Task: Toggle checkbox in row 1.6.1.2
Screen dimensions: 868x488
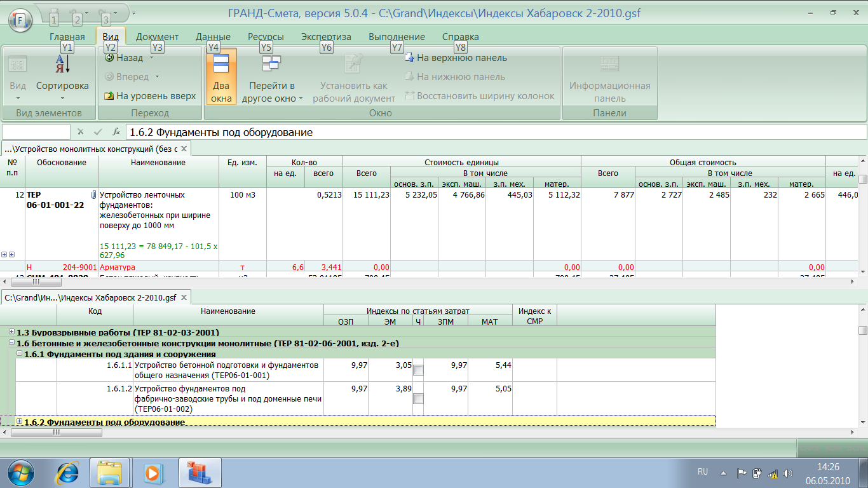Action: click(418, 399)
